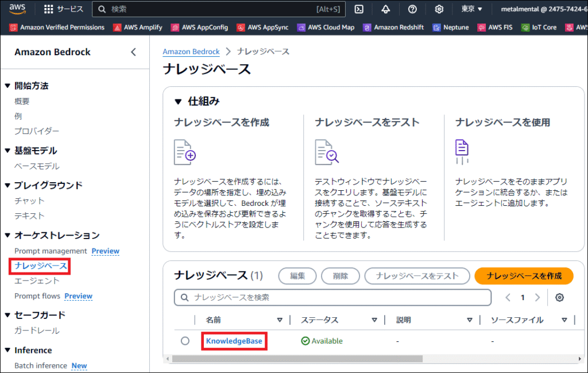
Task: Open エージェント in the sidebar
Action: [x=37, y=281]
